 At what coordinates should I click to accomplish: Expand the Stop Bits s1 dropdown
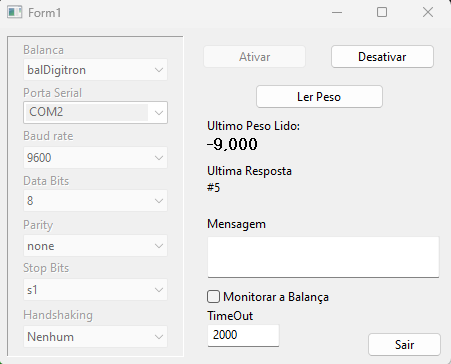[x=95, y=290]
